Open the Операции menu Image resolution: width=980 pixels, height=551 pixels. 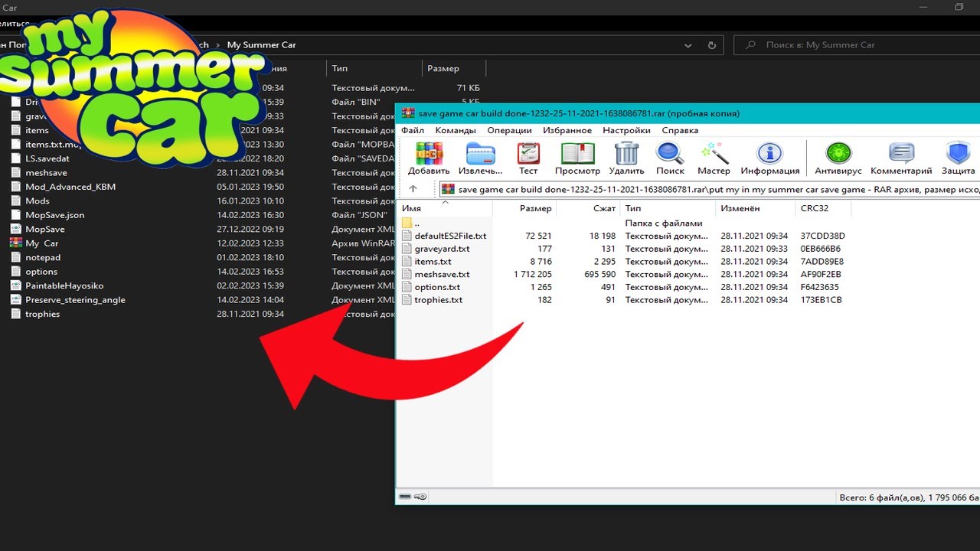click(510, 130)
